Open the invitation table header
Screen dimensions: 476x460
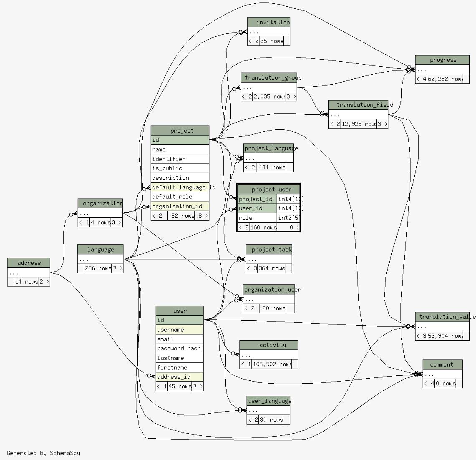pos(269,22)
